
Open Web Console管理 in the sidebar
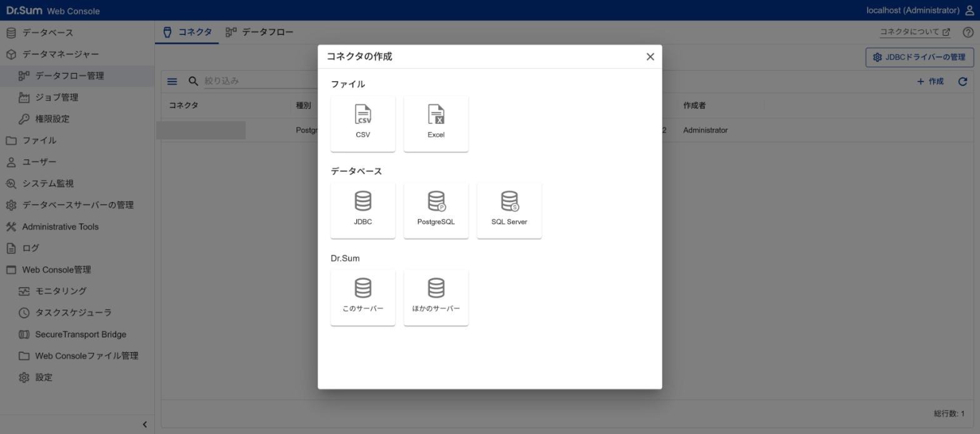[77, 270]
